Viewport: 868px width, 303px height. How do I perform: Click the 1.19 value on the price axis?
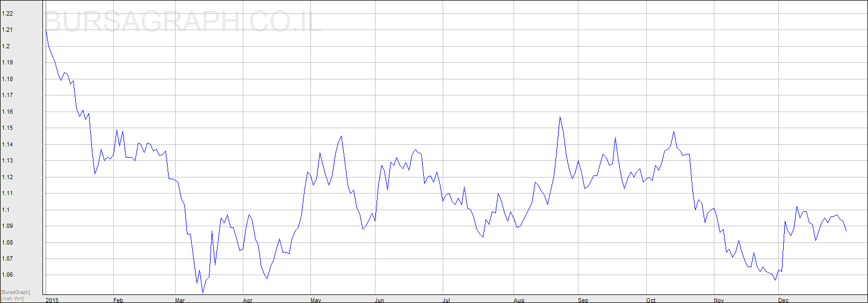7,63
